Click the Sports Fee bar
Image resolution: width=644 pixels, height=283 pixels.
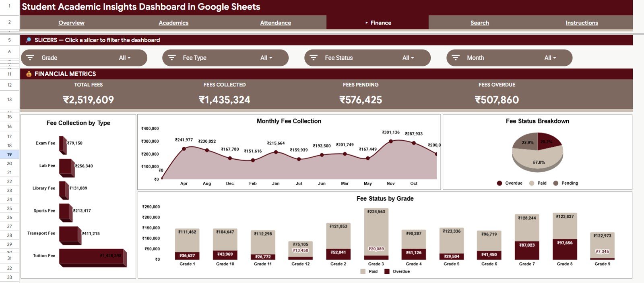(x=66, y=213)
